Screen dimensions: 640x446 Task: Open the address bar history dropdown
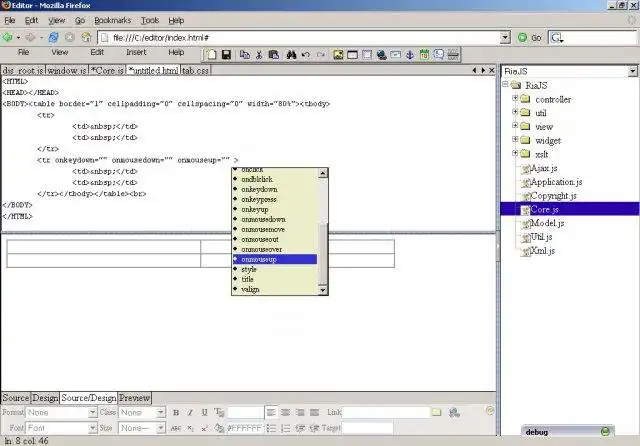tap(505, 38)
